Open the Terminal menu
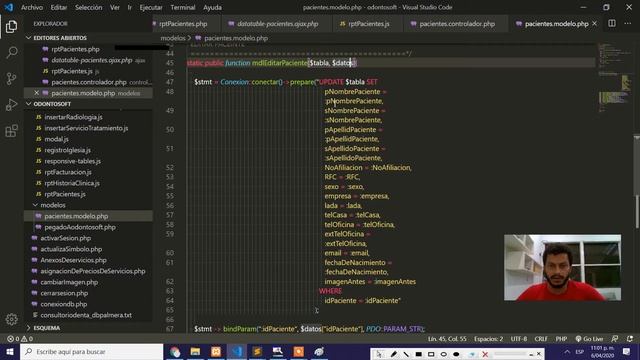Image resolution: width=640 pixels, height=360 pixels. click(x=182, y=7)
